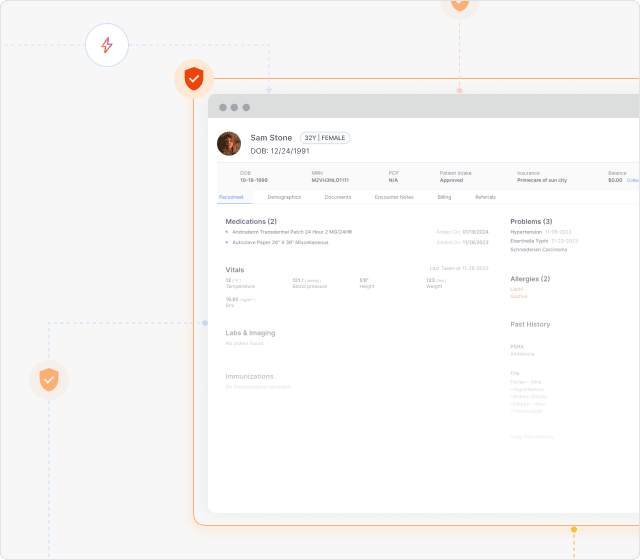The image size is (640, 560).
Task: Click the Past History heading
Action: (x=530, y=324)
